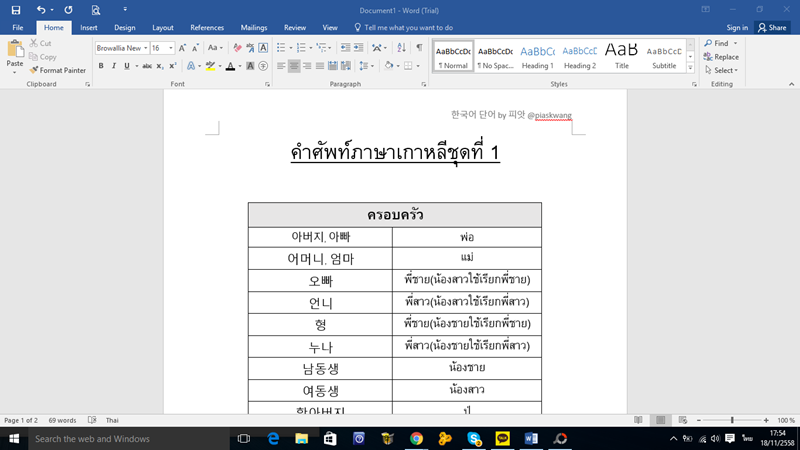800x450 pixels.
Task: Apply the Heading 1 style
Action: coord(537,56)
